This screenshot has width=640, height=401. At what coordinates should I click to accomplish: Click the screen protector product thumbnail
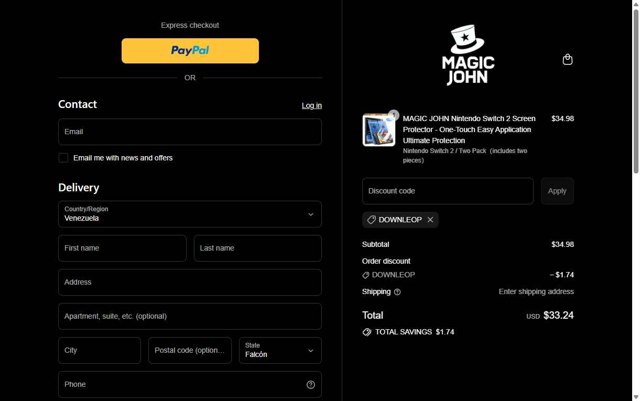coord(378,130)
